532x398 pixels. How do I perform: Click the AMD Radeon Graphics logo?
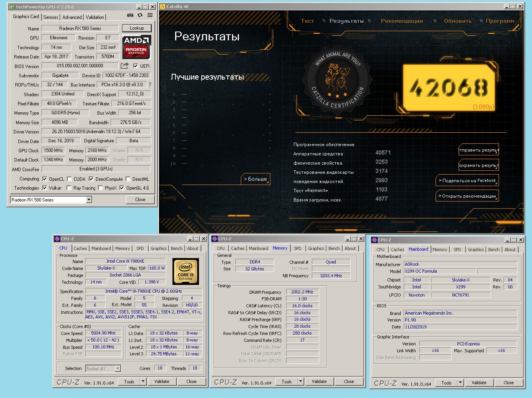pos(137,47)
